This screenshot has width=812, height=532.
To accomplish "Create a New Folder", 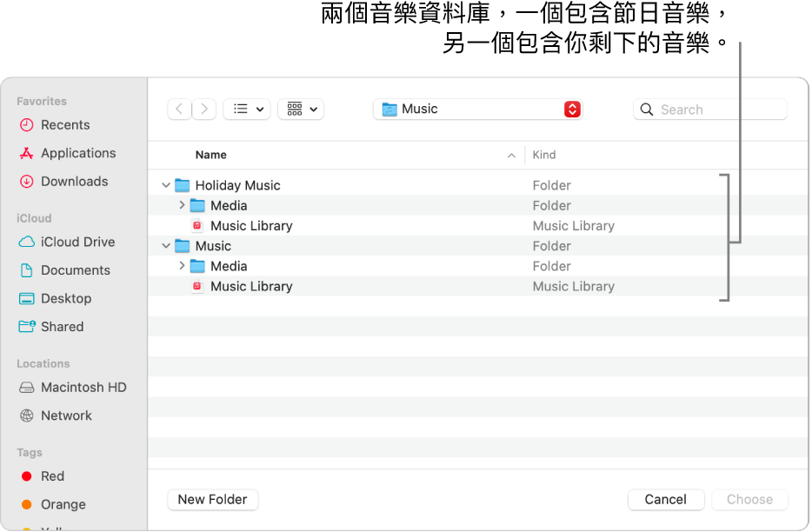I will (x=212, y=500).
